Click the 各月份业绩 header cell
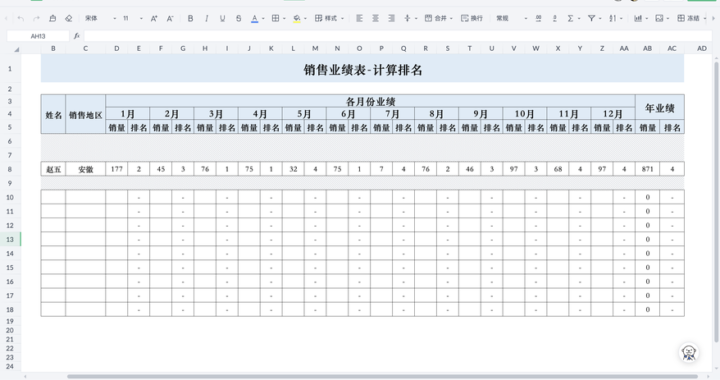720x380 pixels. pos(371,101)
